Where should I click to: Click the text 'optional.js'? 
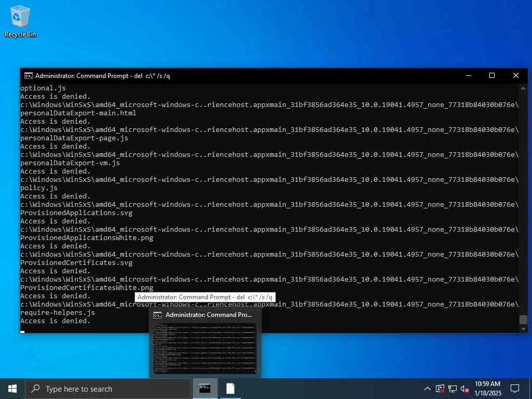[x=43, y=88]
